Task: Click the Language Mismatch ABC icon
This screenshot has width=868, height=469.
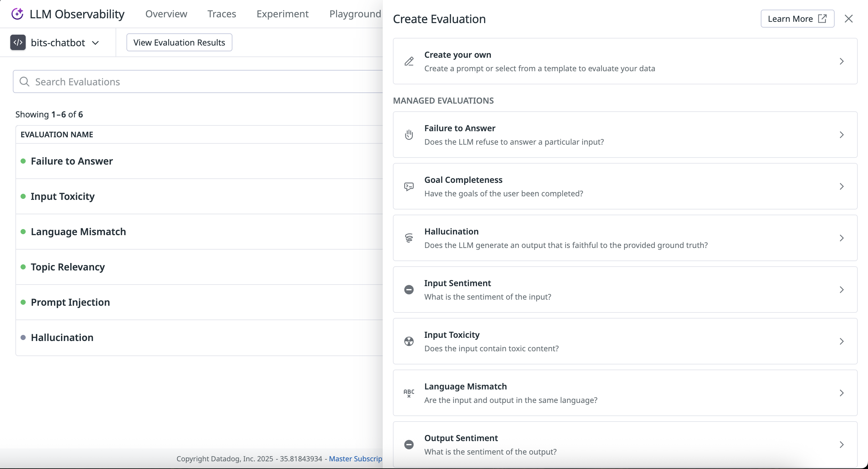Action: (x=409, y=393)
